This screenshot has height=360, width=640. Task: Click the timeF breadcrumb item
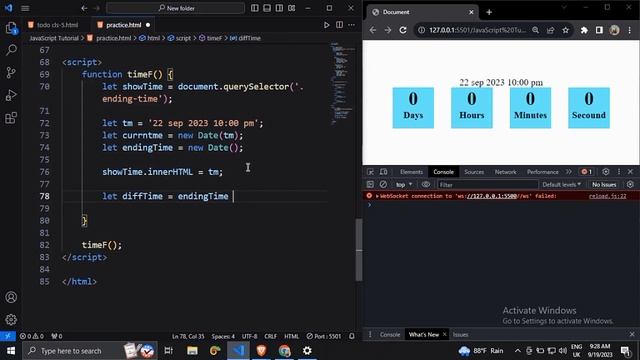pos(210,38)
